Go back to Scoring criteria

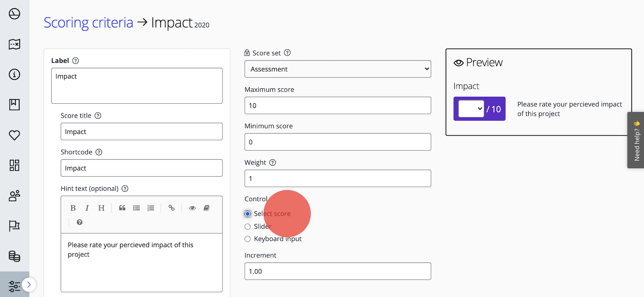pos(88,23)
